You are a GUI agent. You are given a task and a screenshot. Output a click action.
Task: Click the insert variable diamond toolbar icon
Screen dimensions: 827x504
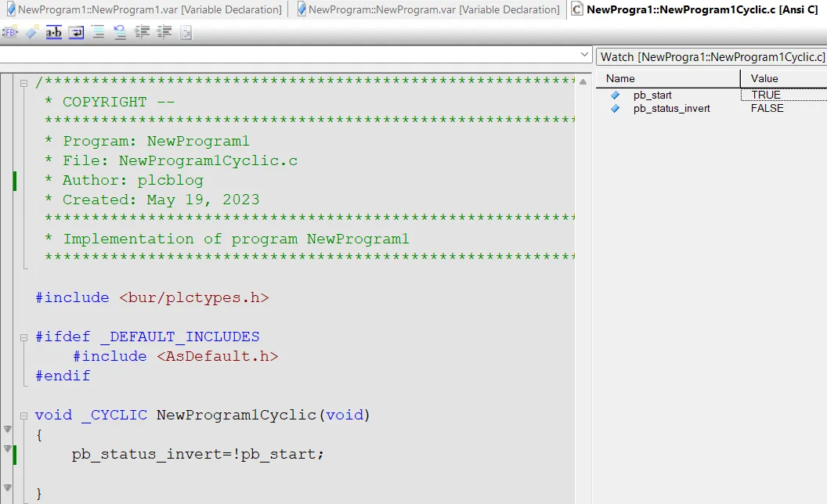[31, 33]
